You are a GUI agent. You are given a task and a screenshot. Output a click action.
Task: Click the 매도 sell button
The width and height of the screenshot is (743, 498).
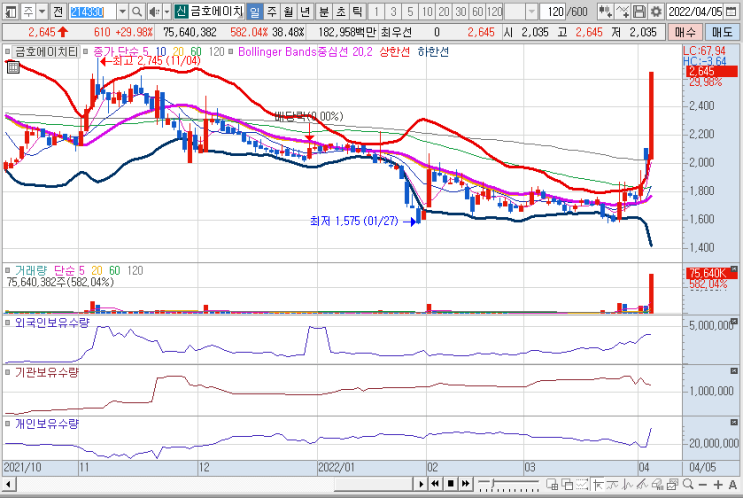pyautogui.click(x=722, y=32)
